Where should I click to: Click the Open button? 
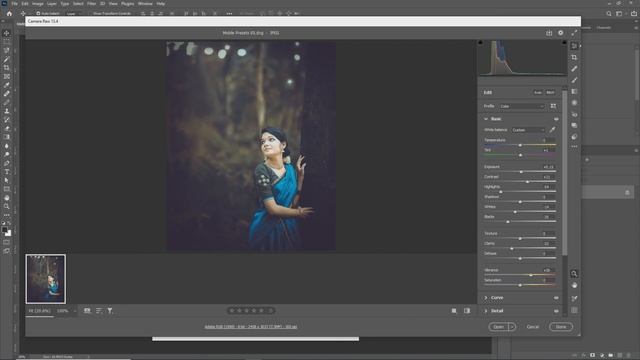click(x=498, y=327)
